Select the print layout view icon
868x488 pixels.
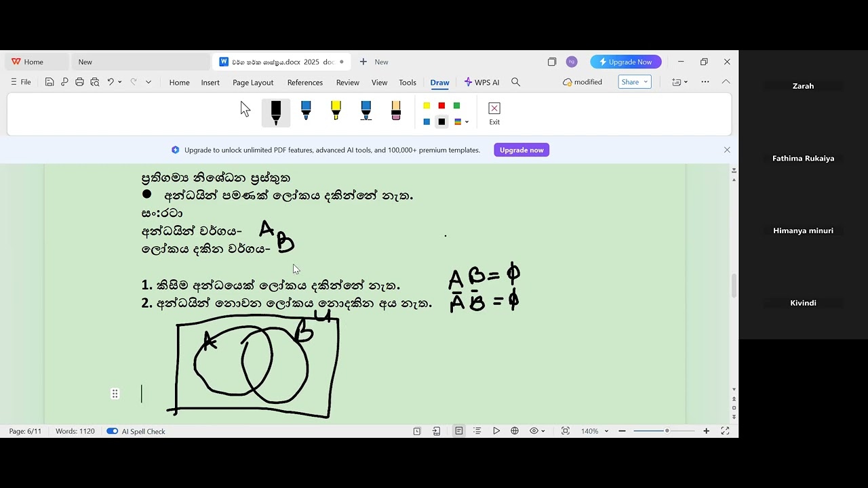(x=459, y=431)
